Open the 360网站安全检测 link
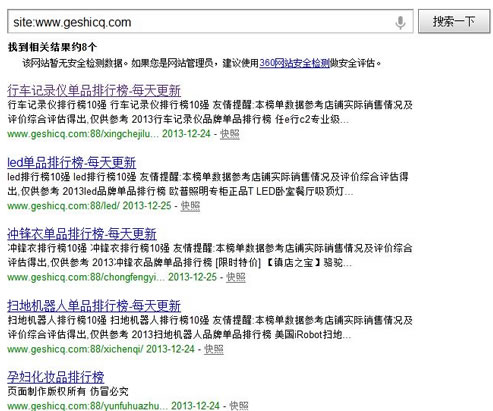 (x=294, y=63)
